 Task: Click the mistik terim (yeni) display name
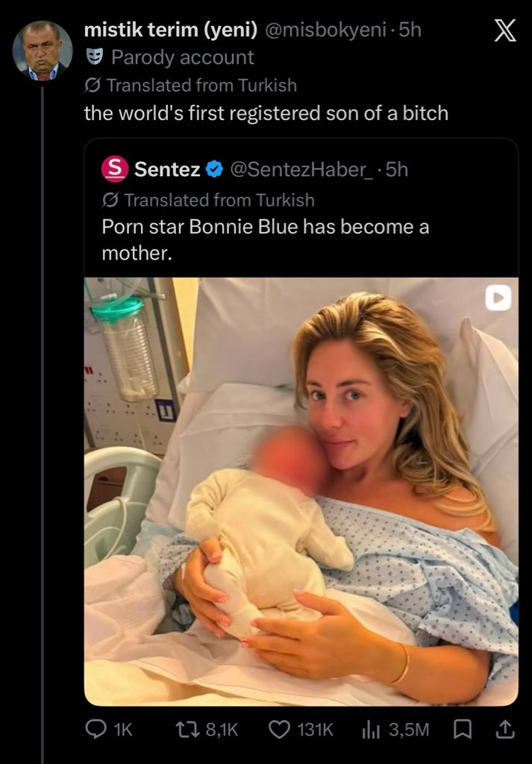[171, 30]
